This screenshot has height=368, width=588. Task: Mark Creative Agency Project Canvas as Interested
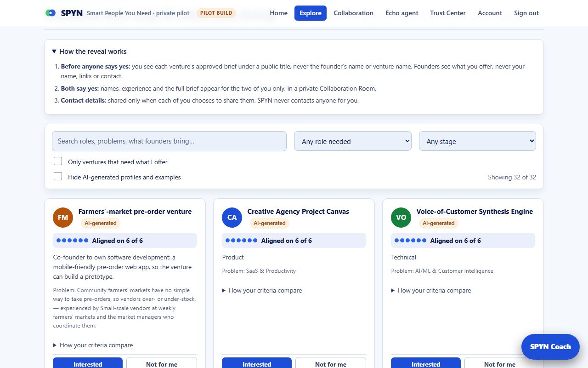tap(257, 363)
